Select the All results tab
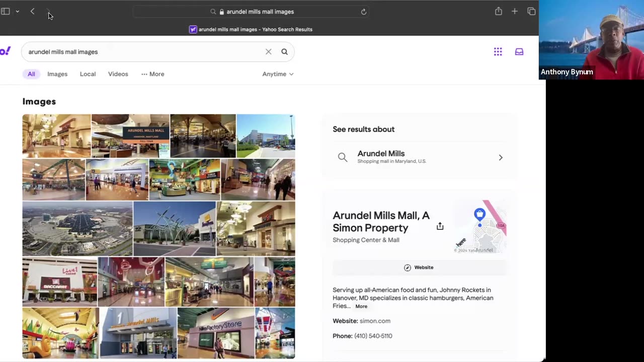The height and width of the screenshot is (362, 644). tap(31, 74)
